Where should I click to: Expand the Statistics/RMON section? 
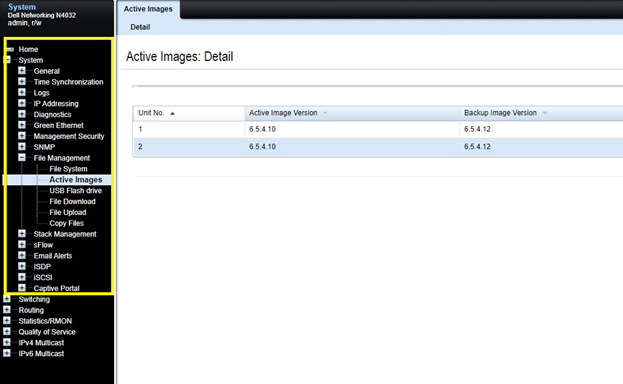click(7, 320)
